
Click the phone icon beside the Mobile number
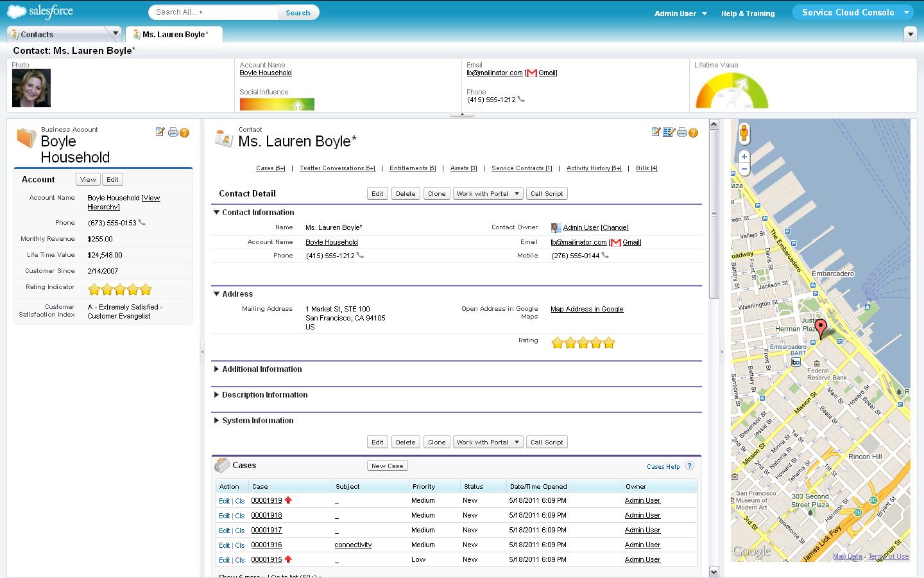605,256
